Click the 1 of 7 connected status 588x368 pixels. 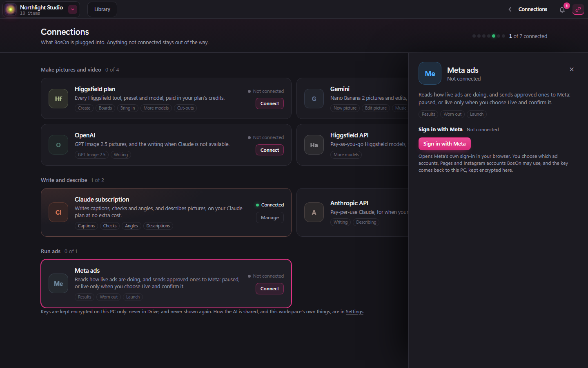(528, 36)
